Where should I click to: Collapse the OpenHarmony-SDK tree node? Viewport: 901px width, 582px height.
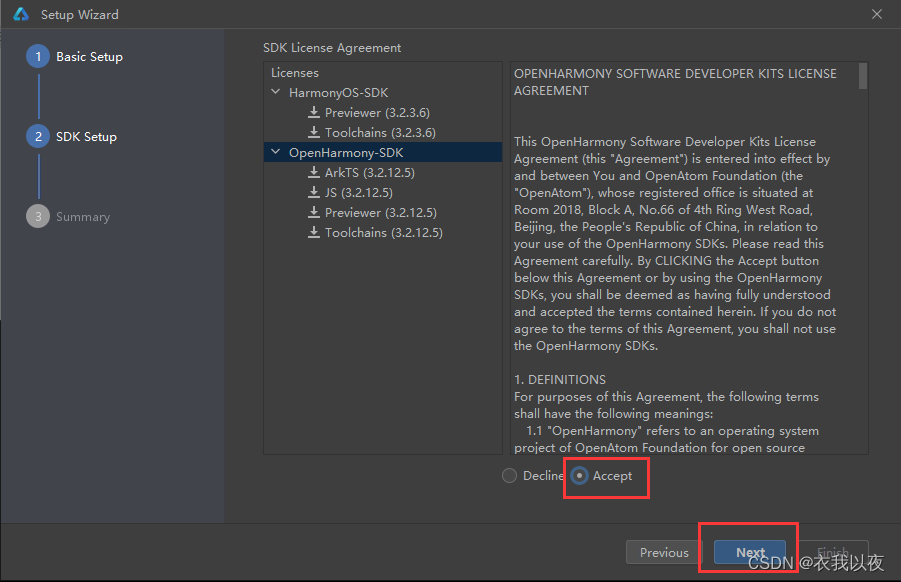click(276, 152)
